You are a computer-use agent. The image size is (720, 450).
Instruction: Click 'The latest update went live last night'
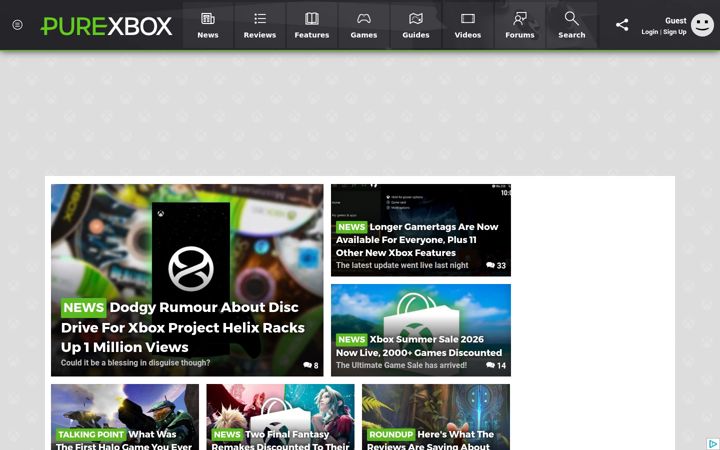(402, 265)
